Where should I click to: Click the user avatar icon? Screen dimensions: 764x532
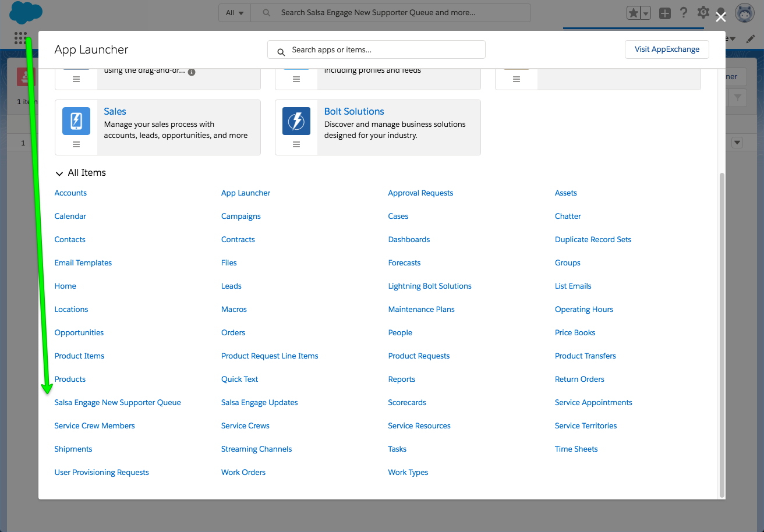click(745, 13)
